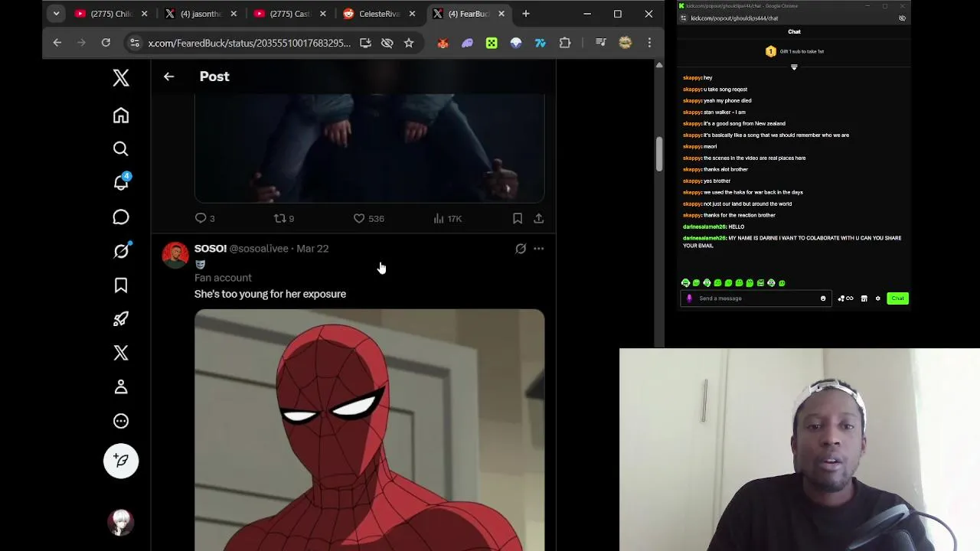Bookmark the post beside the 17K views

pos(518,218)
